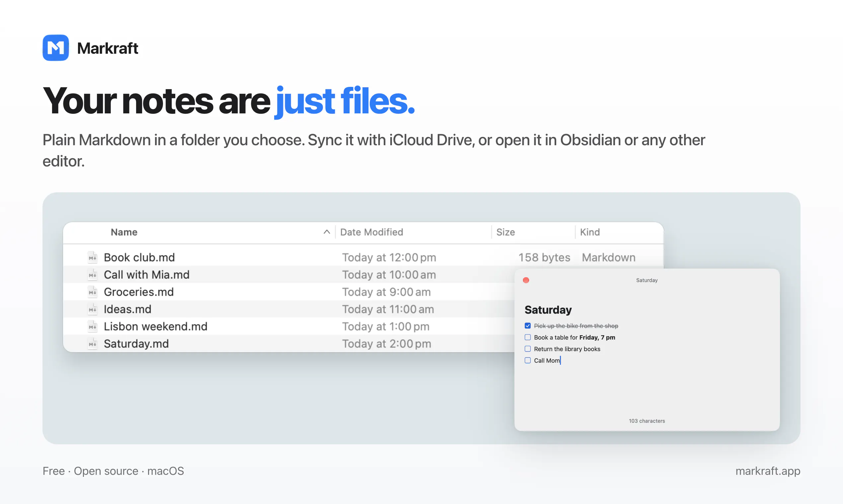Click the 'Today at 2:00 pm' date cell

[x=387, y=344]
